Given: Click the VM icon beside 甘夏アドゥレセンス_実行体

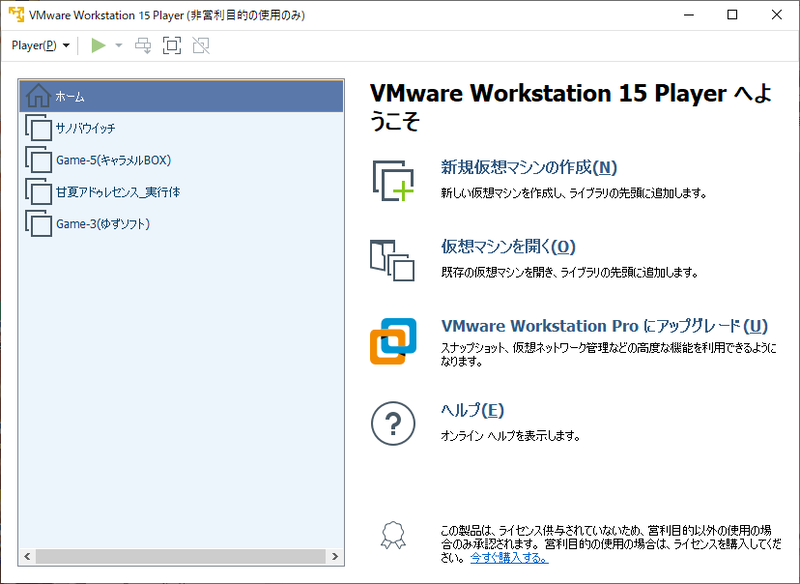Looking at the screenshot, I should [38, 192].
